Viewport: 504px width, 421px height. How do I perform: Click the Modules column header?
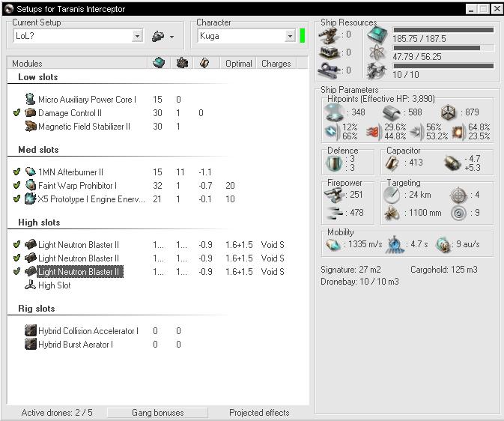tap(77, 64)
